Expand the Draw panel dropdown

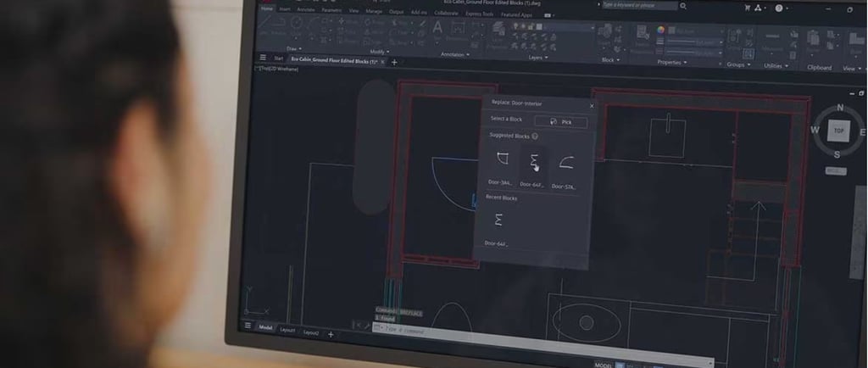[294, 48]
